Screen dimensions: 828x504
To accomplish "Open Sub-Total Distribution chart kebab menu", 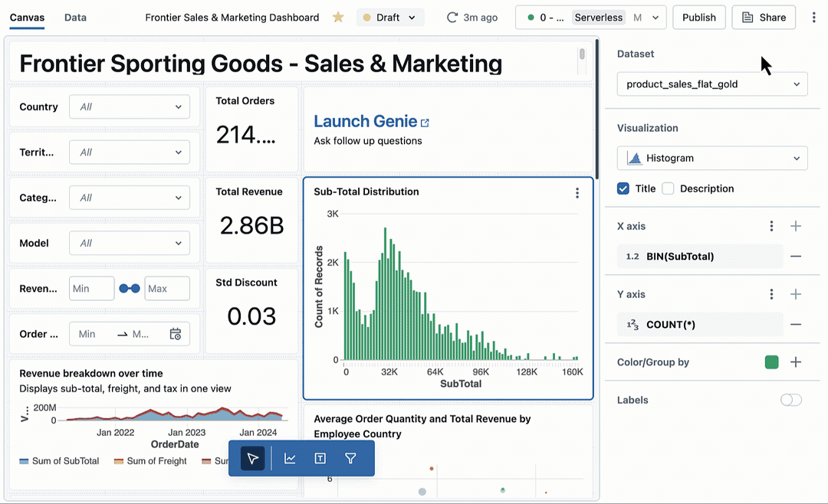I will (577, 193).
